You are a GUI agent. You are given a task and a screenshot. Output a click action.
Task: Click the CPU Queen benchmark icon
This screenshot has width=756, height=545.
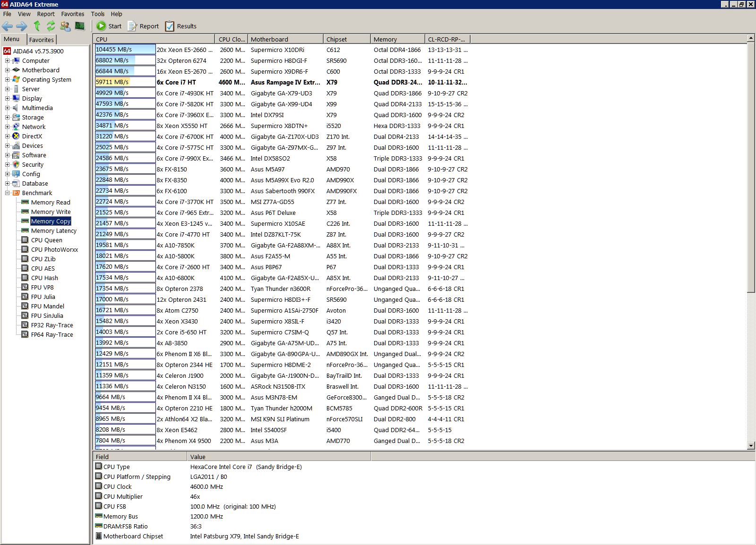coord(25,240)
